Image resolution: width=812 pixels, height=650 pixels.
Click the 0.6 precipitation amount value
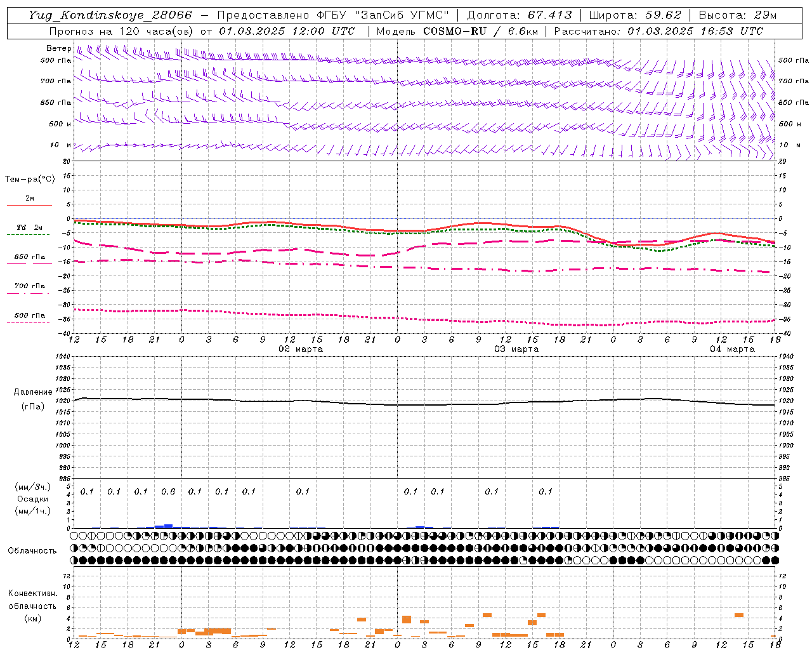(168, 491)
